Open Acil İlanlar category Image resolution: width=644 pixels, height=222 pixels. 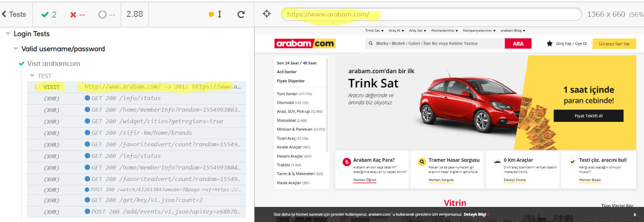click(x=287, y=72)
